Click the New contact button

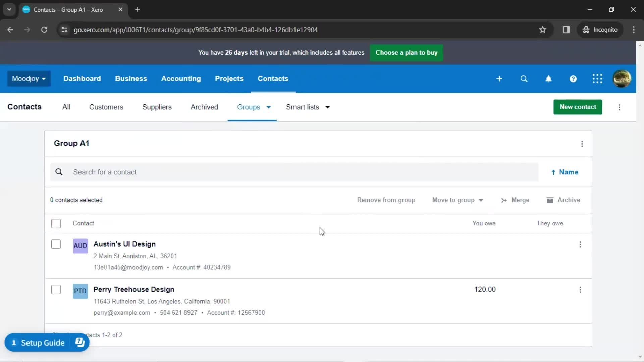coord(578,107)
